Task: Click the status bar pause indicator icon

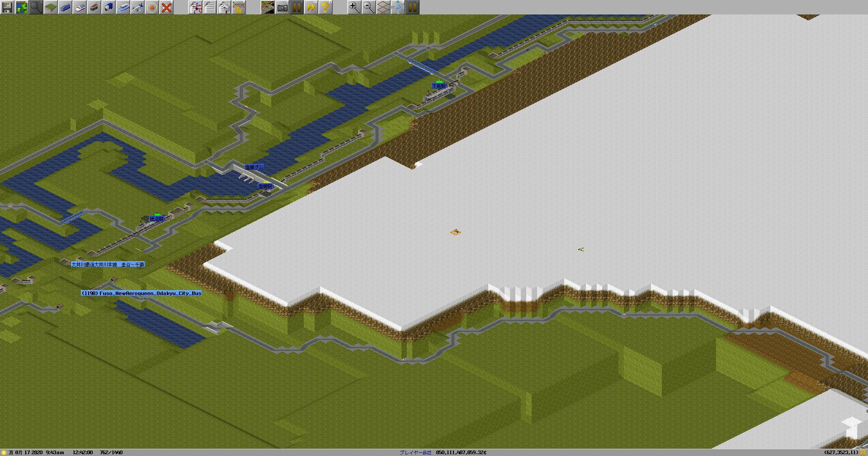Action: click(863, 452)
